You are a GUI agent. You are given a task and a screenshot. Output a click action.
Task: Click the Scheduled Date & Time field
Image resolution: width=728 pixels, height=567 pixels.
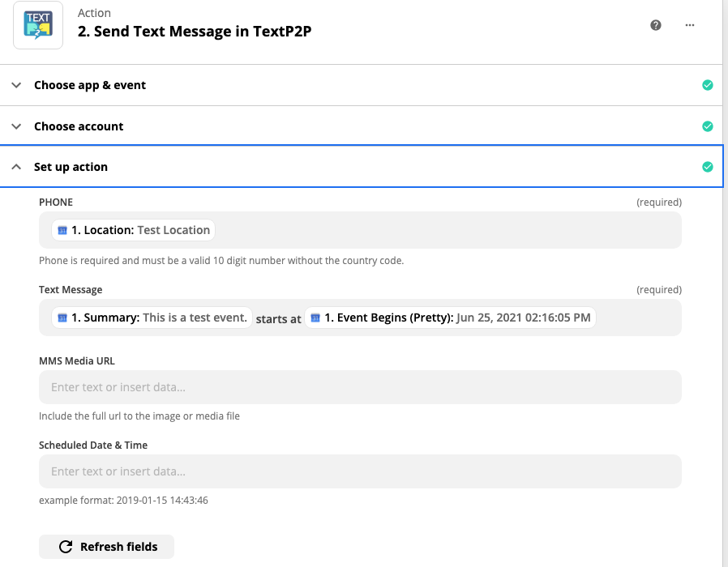(360, 471)
